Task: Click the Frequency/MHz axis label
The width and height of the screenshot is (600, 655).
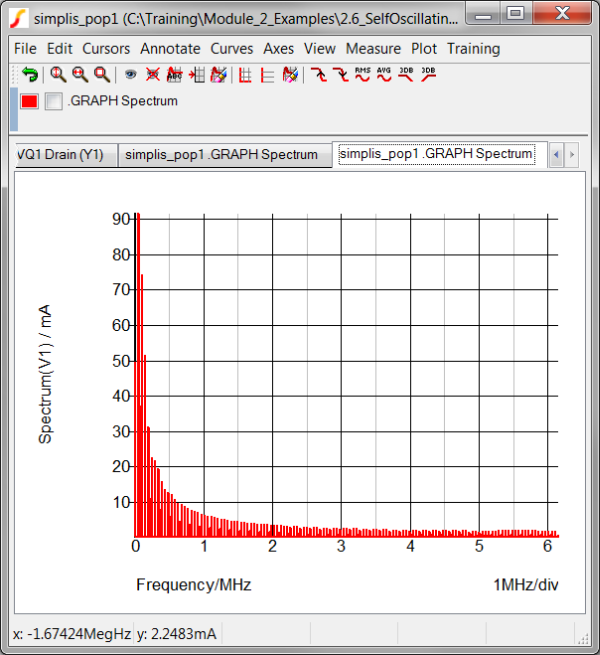Action: click(x=193, y=585)
